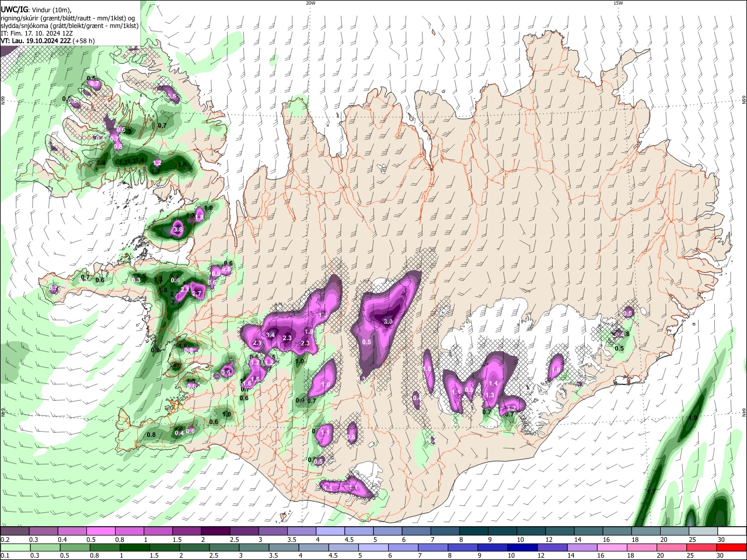Click the '0.1' label in bottom legend row
The height and width of the screenshot is (560, 747).
coord(5,555)
